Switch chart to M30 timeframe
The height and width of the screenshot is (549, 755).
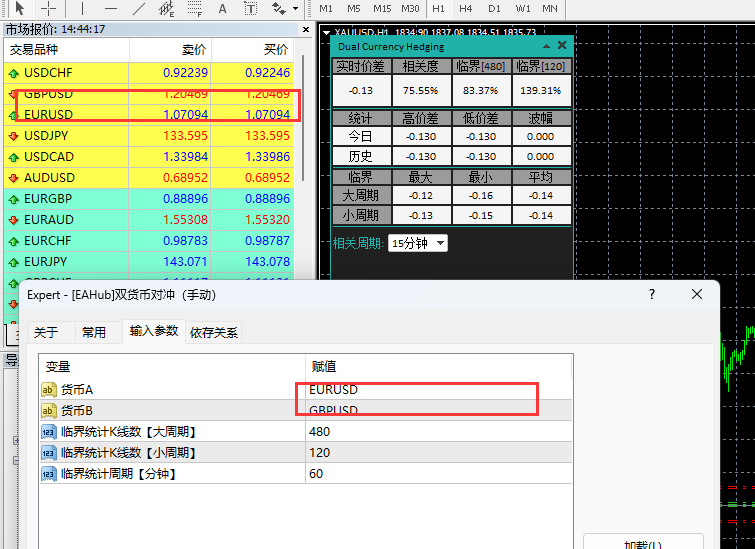click(x=410, y=9)
